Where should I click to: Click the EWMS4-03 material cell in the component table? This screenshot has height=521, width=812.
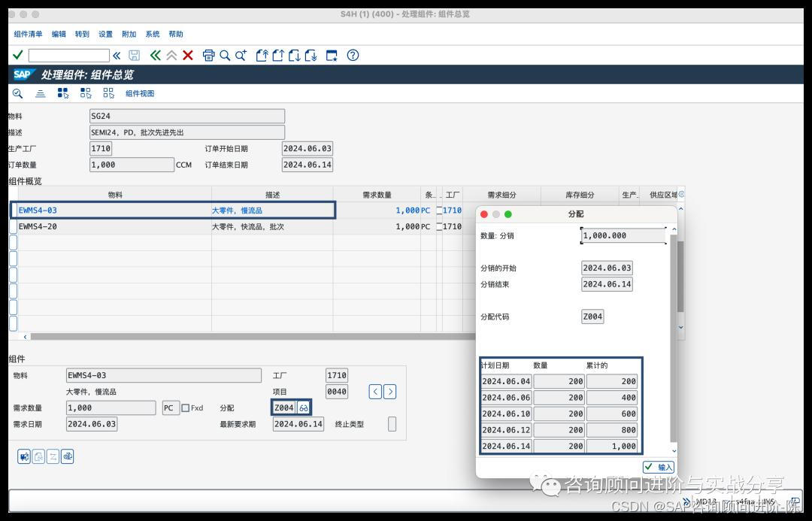click(115, 211)
